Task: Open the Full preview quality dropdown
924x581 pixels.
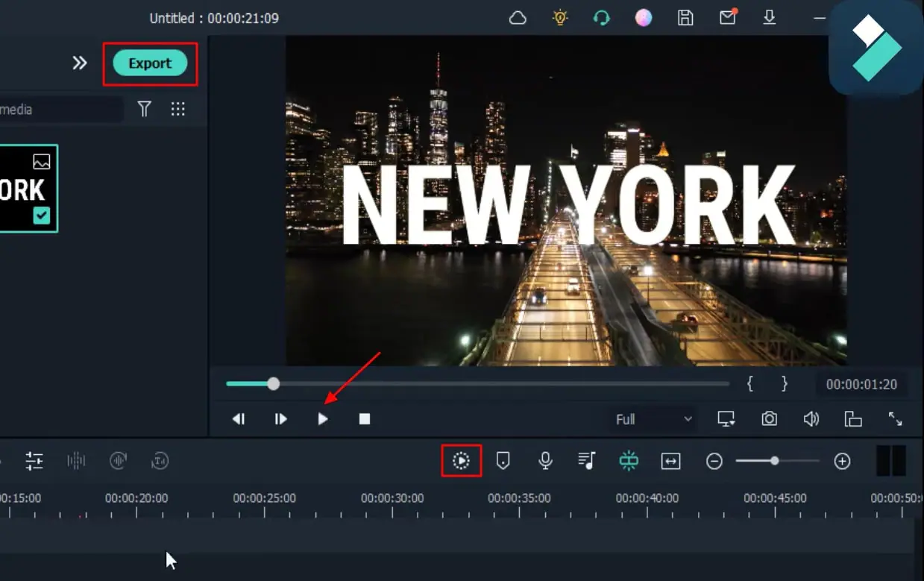Action: (653, 419)
